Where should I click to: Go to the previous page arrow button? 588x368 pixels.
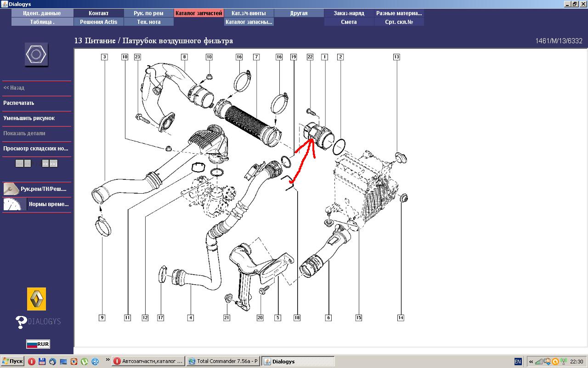tap(27, 163)
